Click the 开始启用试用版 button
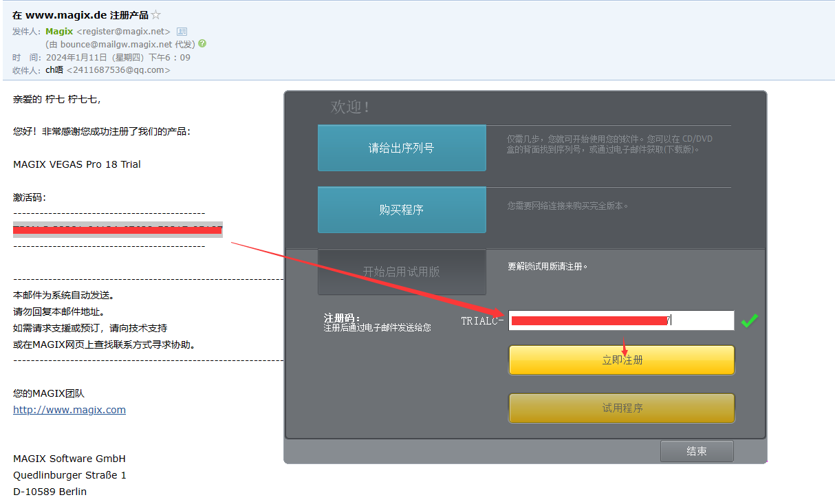Viewport: 835px width, 504px height. tap(402, 272)
